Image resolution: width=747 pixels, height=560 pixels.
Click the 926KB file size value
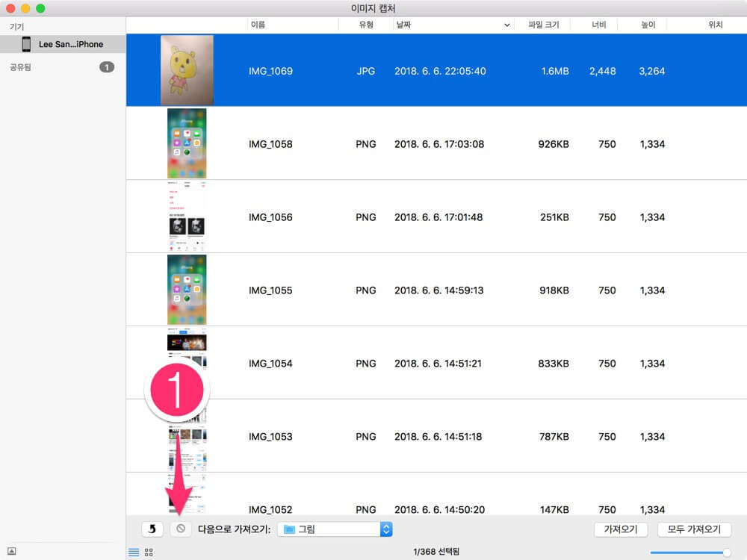click(554, 144)
